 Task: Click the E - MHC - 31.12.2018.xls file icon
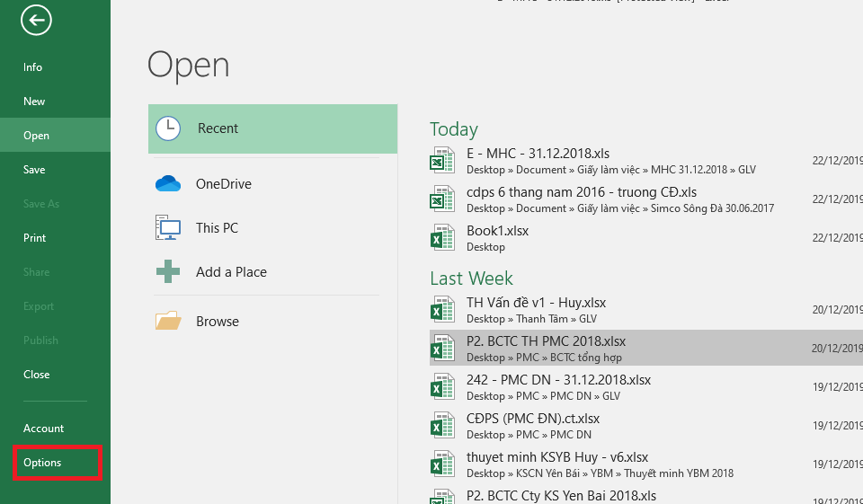[x=441, y=160]
